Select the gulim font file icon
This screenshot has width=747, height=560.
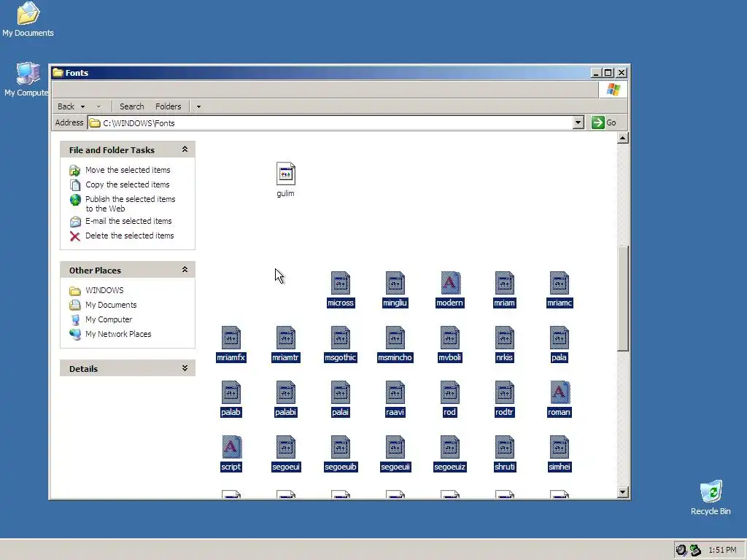[x=285, y=174]
